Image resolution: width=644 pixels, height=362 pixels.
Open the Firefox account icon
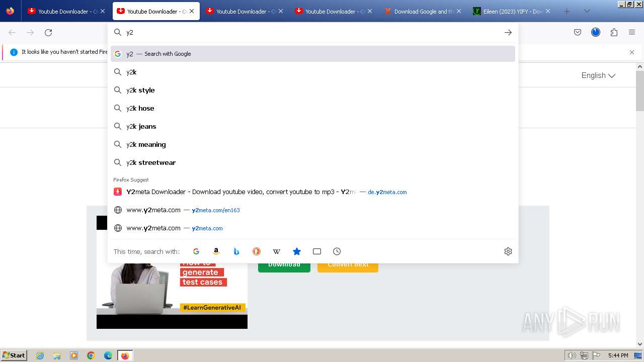click(x=596, y=32)
